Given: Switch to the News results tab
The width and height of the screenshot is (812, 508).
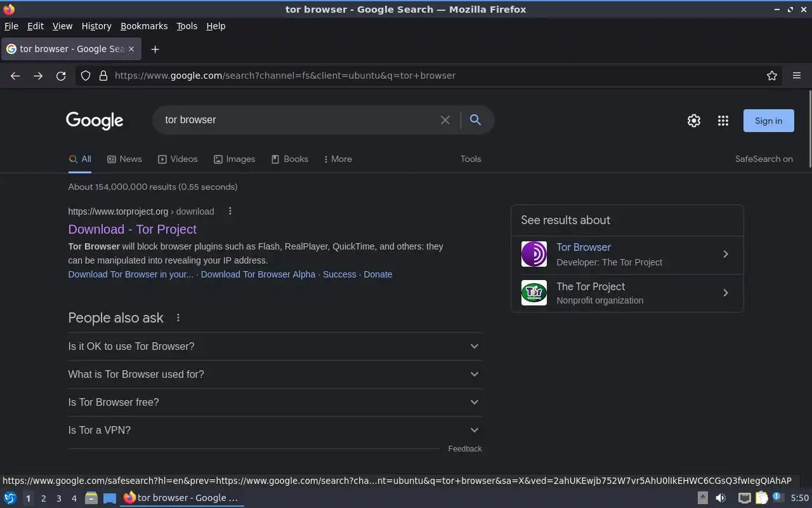Looking at the screenshot, I should click(124, 159).
